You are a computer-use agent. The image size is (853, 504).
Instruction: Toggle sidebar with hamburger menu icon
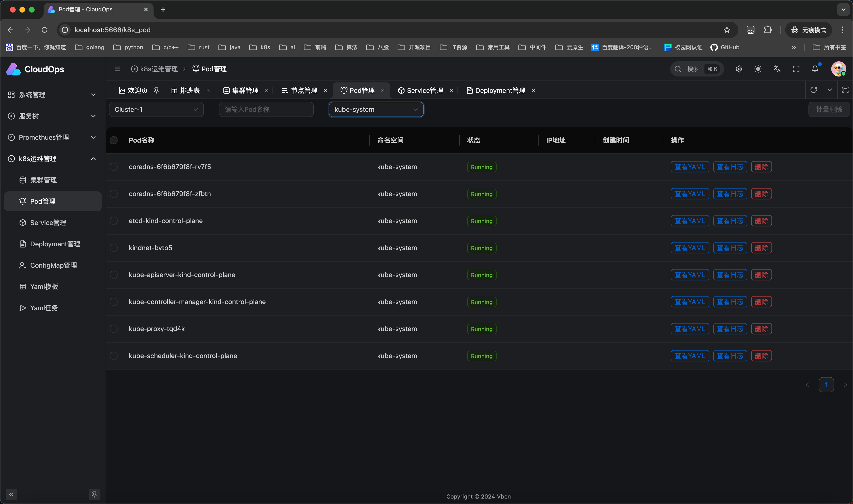pyautogui.click(x=118, y=69)
